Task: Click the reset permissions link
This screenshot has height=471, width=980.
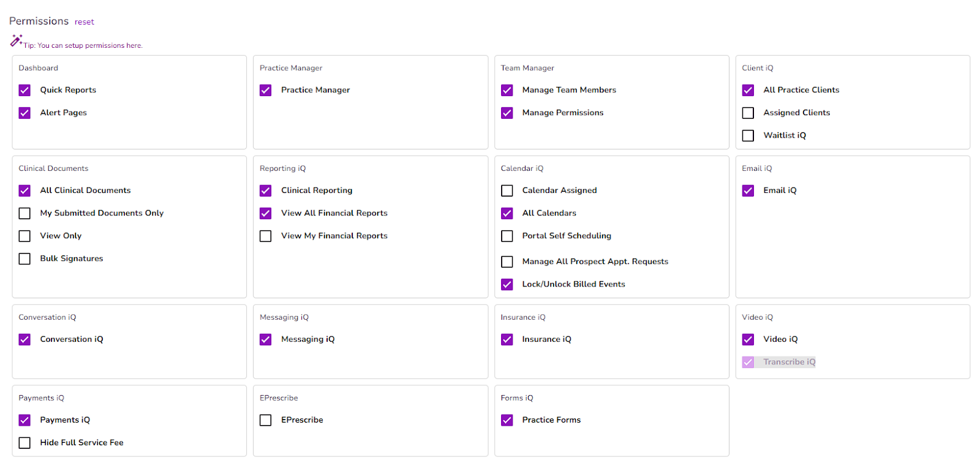Action: tap(85, 22)
